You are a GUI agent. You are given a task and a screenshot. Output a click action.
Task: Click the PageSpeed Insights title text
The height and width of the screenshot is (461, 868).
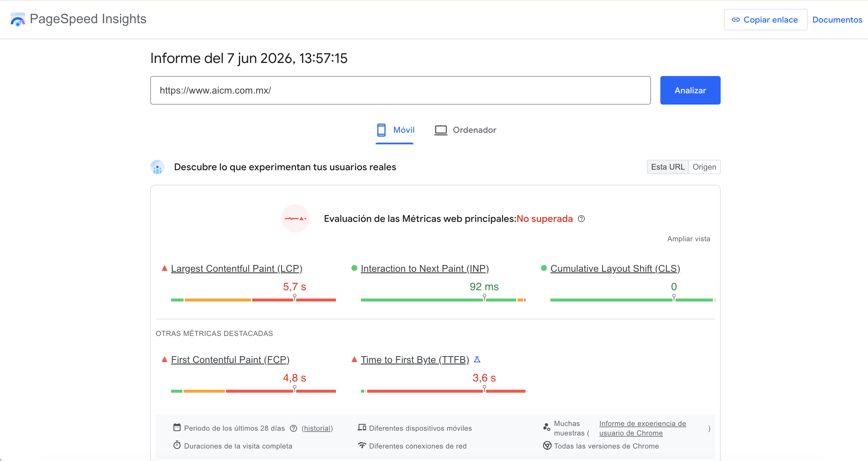pos(88,19)
